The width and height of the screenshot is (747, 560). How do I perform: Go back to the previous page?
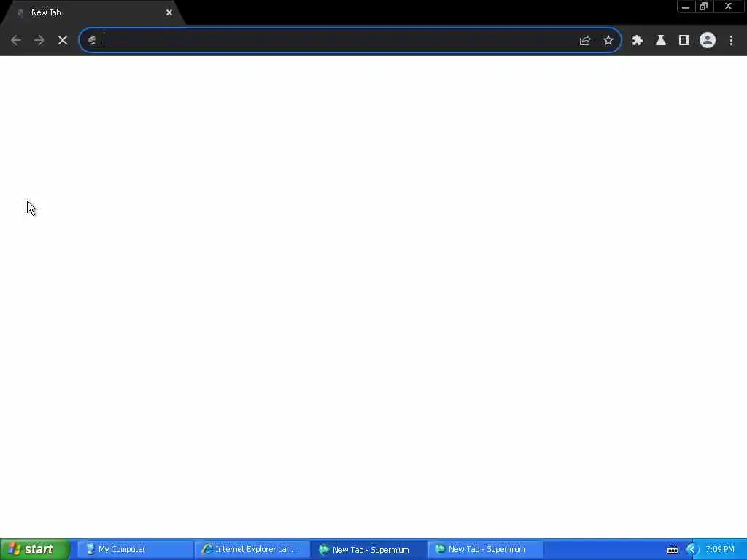pyautogui.click(x=16, y=41)
